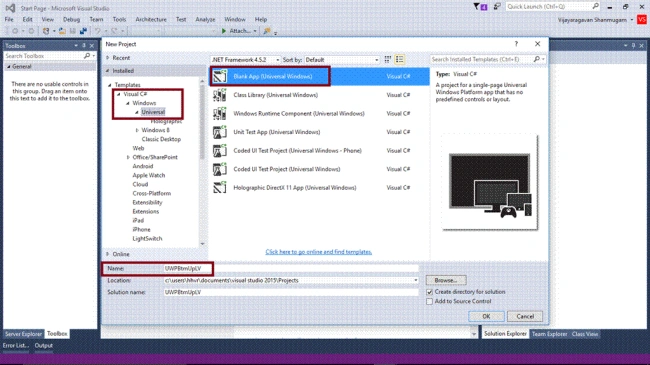Click the Visual Studio logo icon

point(10,8)
